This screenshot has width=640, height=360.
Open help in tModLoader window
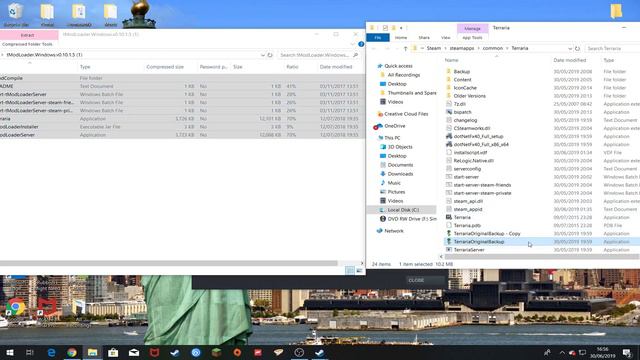[361, 44]
